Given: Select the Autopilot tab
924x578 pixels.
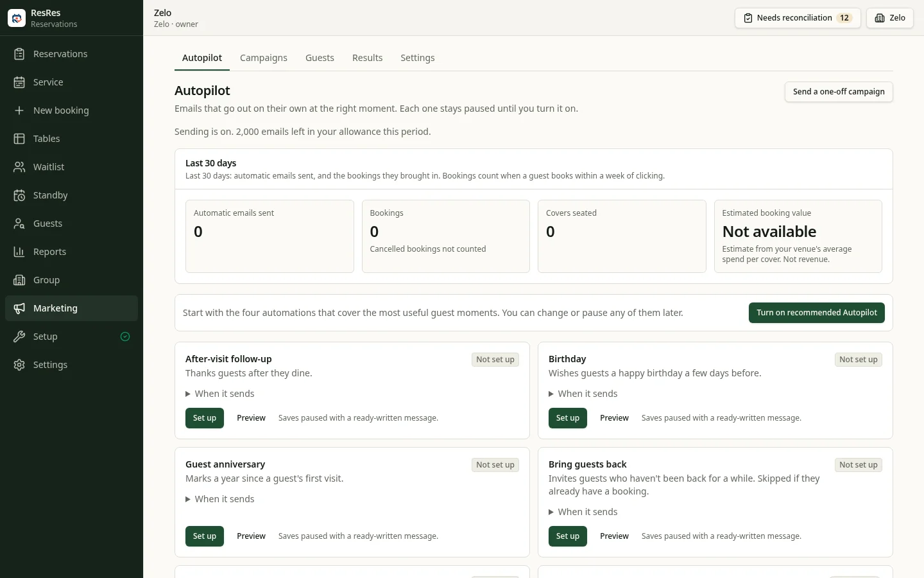Looking at the screenshot, I should (x=202, y=58).
